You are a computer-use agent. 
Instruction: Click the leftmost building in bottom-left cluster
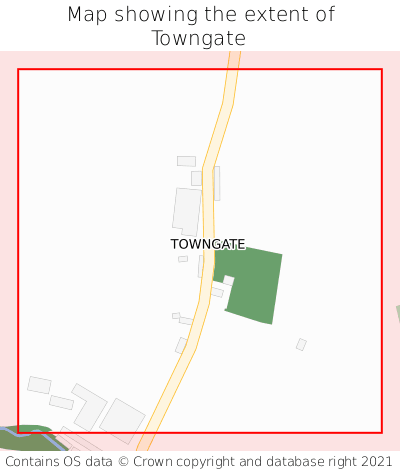tap(39, 385)
